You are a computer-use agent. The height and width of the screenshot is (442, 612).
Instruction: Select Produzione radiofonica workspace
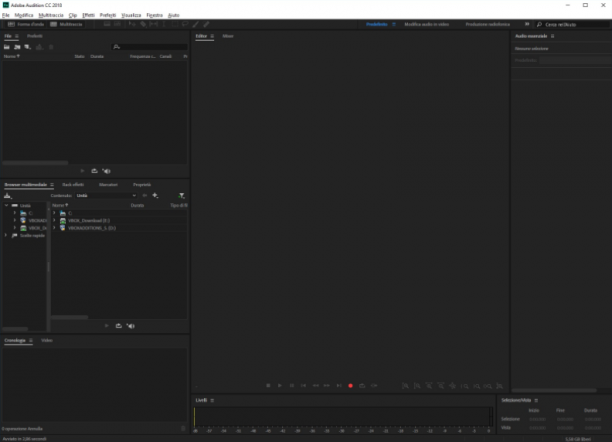(x=487, y=24)
